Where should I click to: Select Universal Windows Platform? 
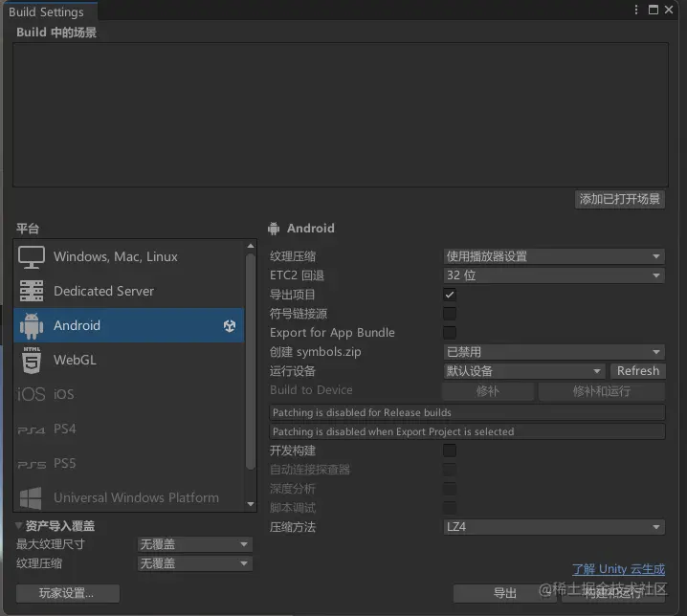click(x=129, y=497)
